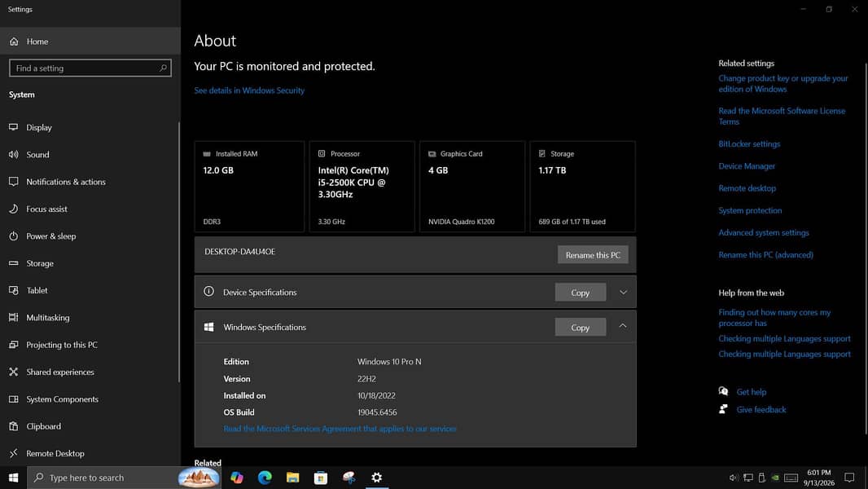Screen dimensions: 868x489
Task: Open Copilot from the taskbar
Action: tap(237, 478)
